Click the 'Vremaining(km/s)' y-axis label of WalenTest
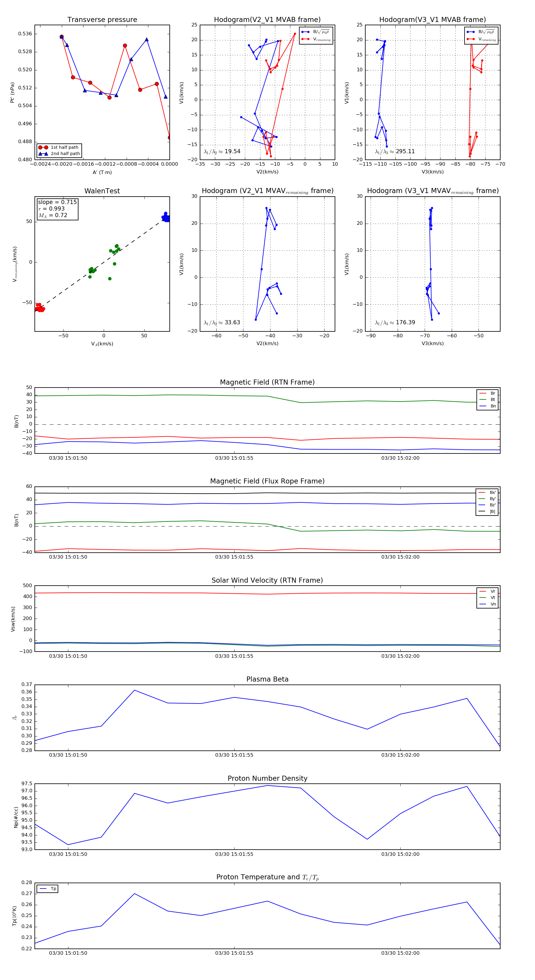535x980 pixels. coord(15,264)
